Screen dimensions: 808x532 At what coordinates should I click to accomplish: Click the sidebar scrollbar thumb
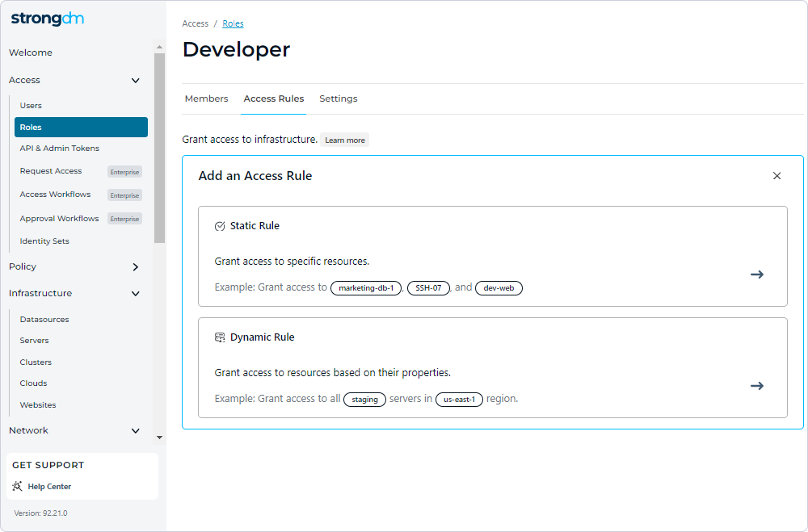(x=159, y=147)
